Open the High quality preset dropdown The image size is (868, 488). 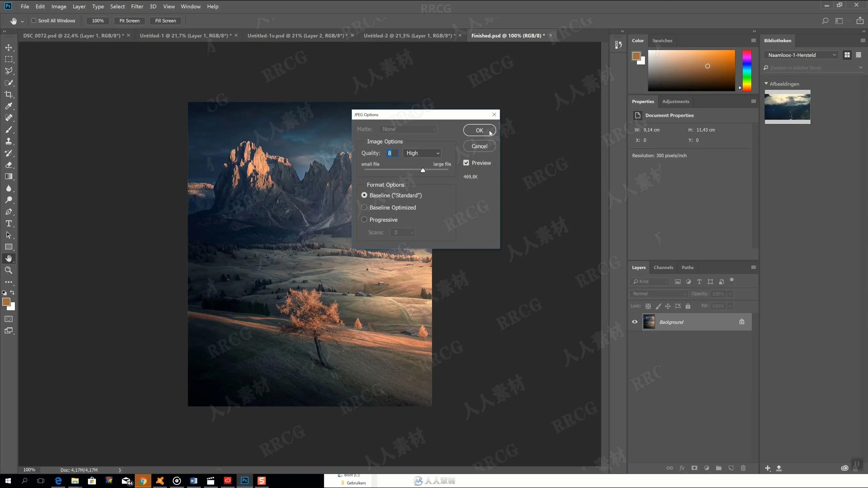[422, 153]
